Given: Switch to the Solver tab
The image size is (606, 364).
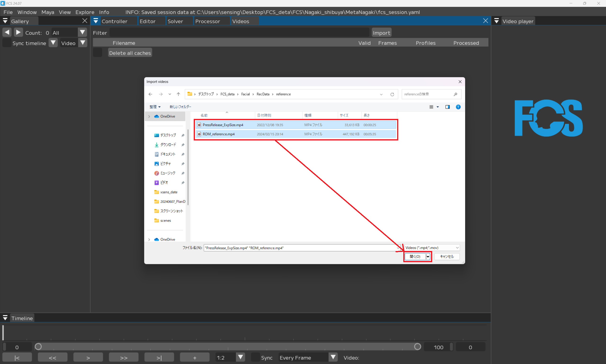Looking at the screenshot, I should coord(175,21).
